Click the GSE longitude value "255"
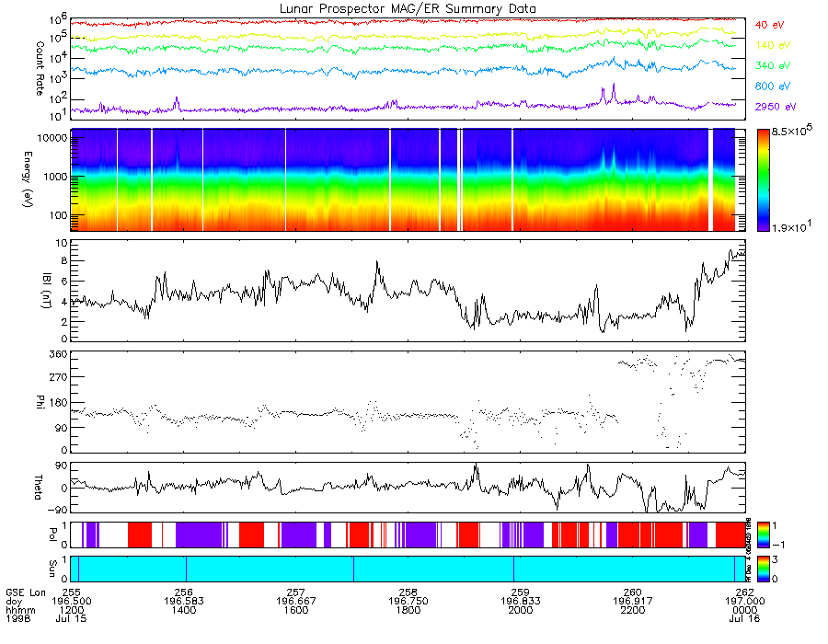828x644 pixels. click(71, 592)
